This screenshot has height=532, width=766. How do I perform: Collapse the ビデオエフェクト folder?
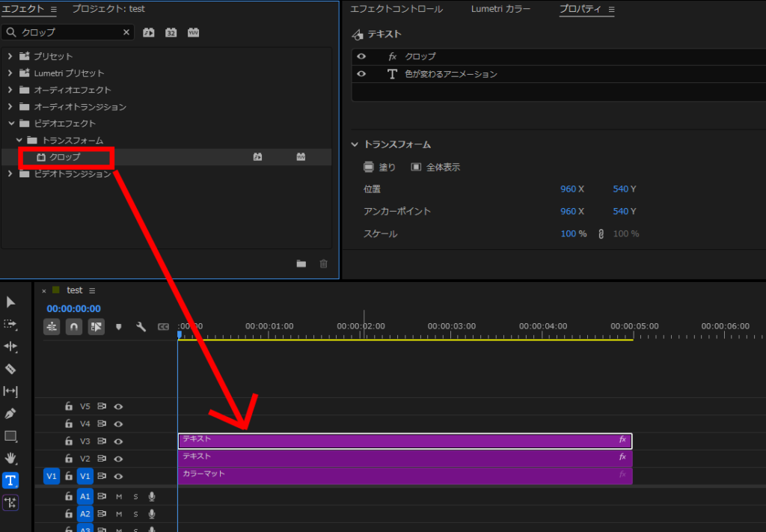pos(11,123)
